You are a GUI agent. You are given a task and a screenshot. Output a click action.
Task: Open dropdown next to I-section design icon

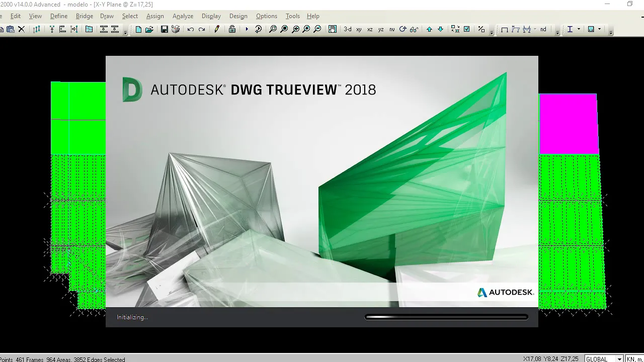pos(579,29)
